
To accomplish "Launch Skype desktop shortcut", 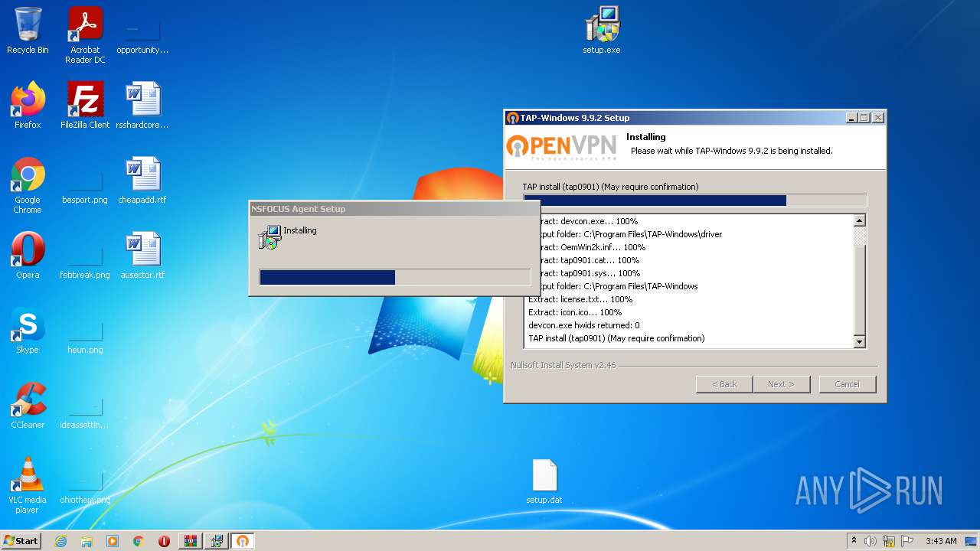I will [28, 330].
